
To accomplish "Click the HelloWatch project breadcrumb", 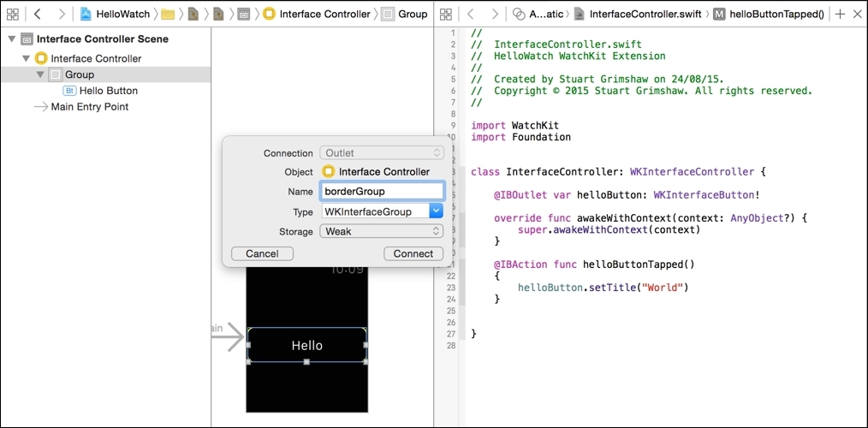I will (x=115, y=14).
